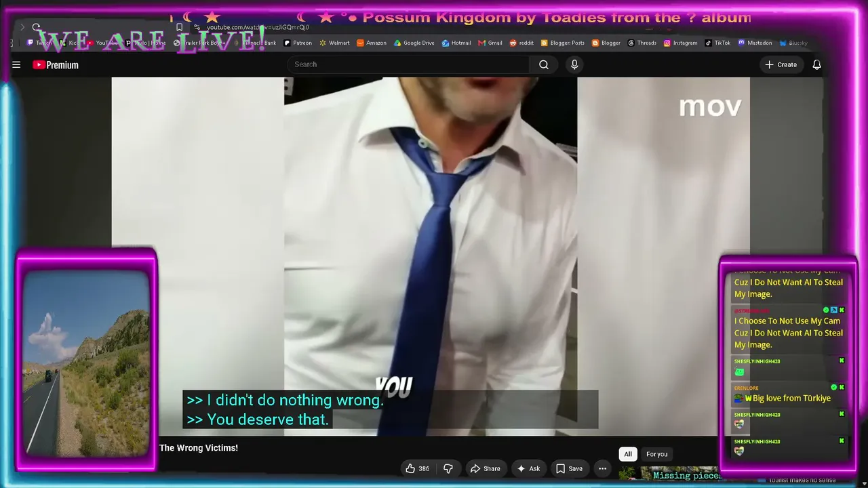Like the video with thumbs up

coord(418,468)
